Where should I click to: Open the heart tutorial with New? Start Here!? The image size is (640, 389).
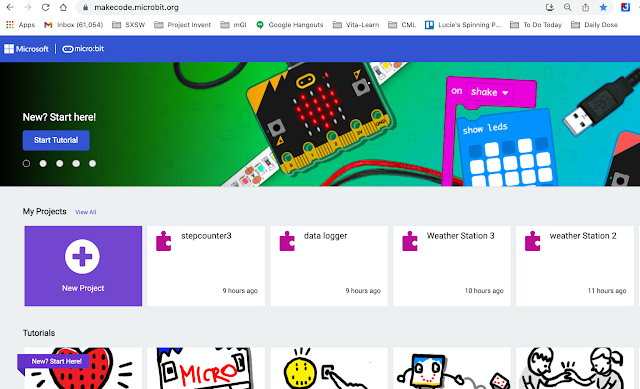point(83,368)
